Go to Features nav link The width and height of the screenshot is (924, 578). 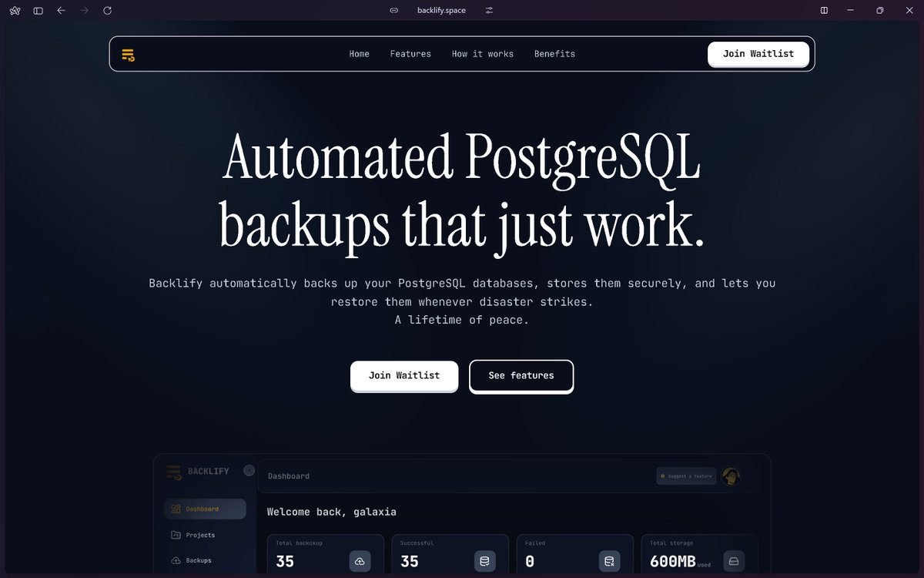[x=410, y=54]
